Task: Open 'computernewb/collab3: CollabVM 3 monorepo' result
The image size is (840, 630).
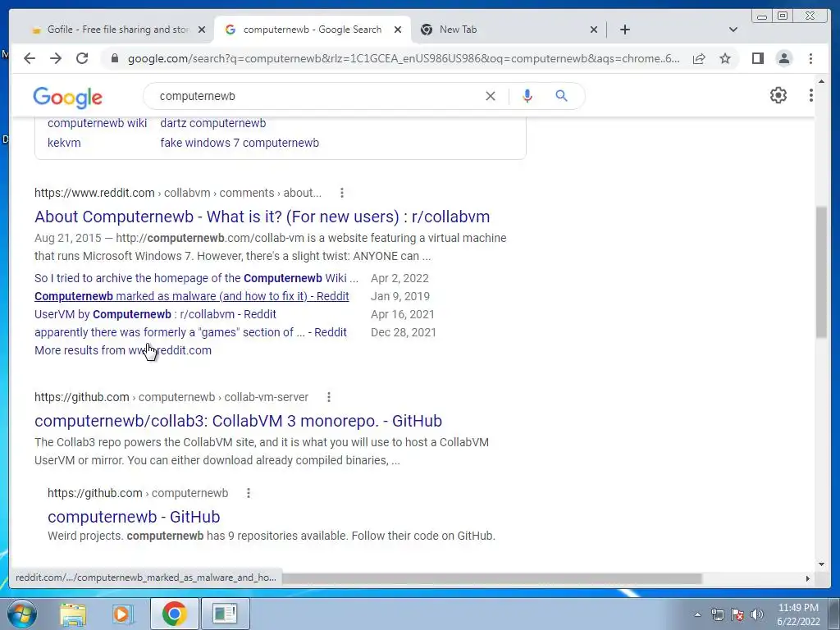Action: [238, 421]
